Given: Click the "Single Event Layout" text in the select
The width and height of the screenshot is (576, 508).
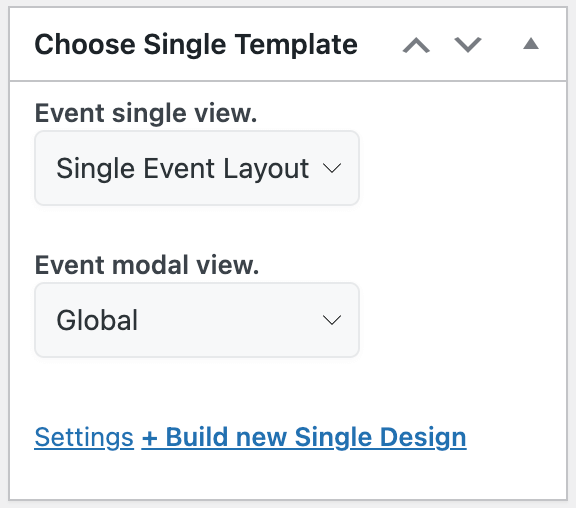Looking at the screenshot, I should coord(182,169).
